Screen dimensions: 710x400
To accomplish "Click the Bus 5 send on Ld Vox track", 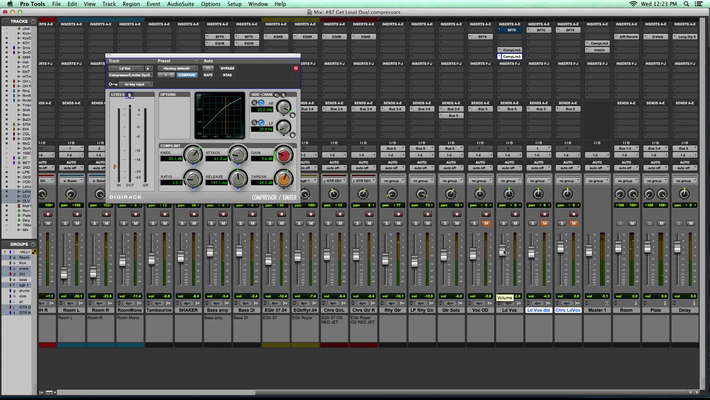I will [509, 109].
